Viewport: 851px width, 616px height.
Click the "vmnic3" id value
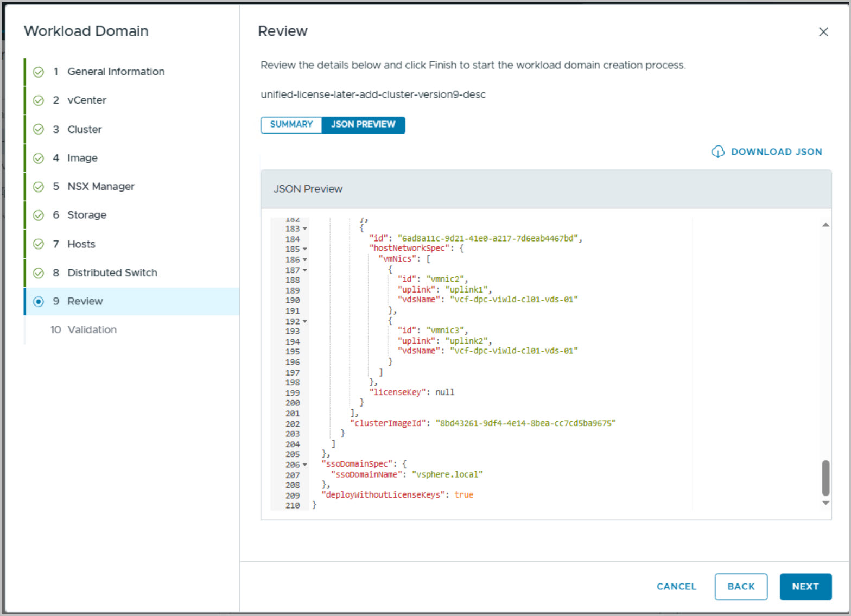tap(444, 331)
